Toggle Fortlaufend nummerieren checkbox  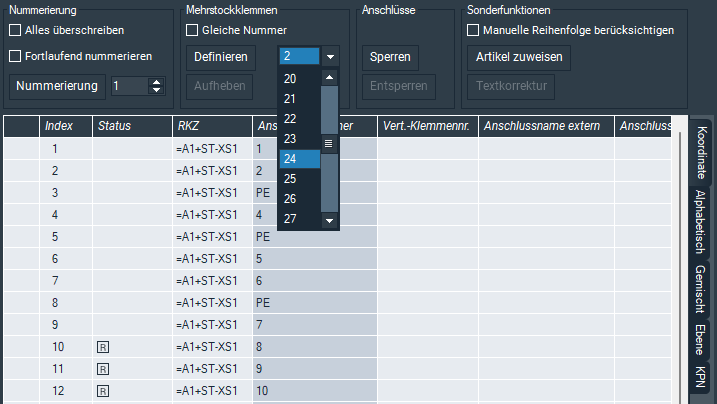[15, 56]
